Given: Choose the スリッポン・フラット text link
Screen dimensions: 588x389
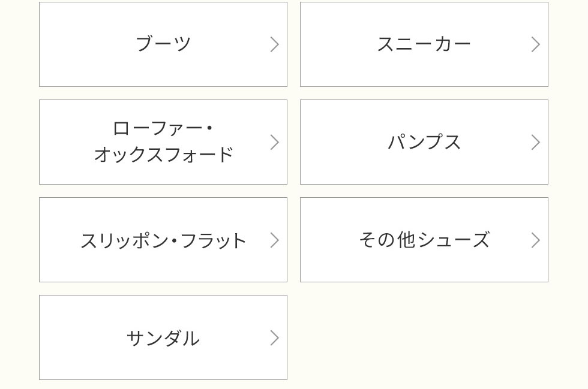Looking at the screenshot, I should click(x=163, y=240).
